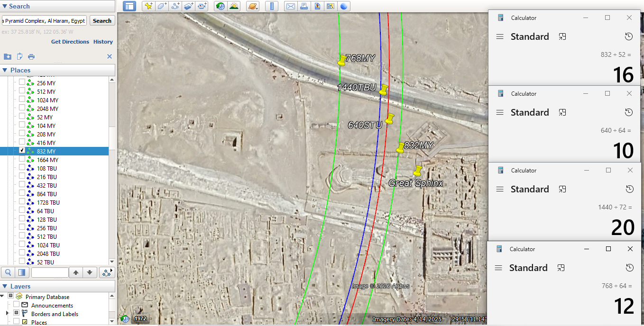The image size is (644, 326).
Task: Close the search results with the X
Action: tap(110, 56)
